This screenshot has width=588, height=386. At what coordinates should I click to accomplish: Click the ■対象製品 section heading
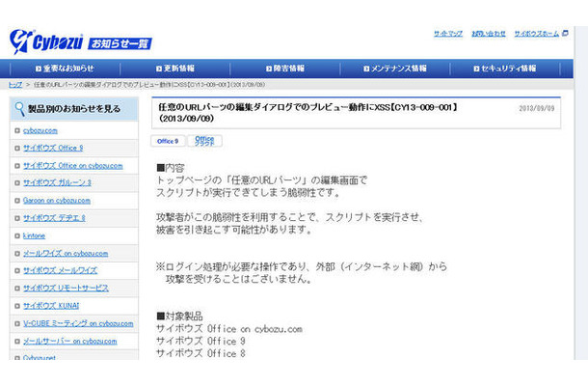(x=179, y=316)
